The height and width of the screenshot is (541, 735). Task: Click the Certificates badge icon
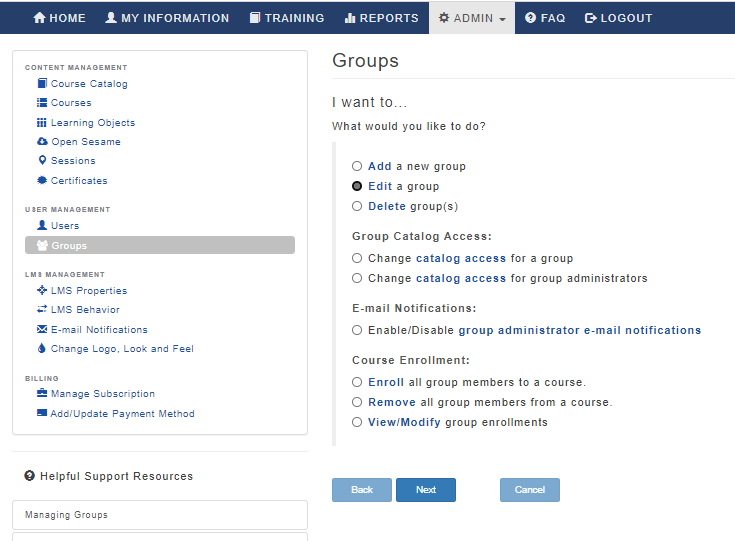(x=42, y=180)
